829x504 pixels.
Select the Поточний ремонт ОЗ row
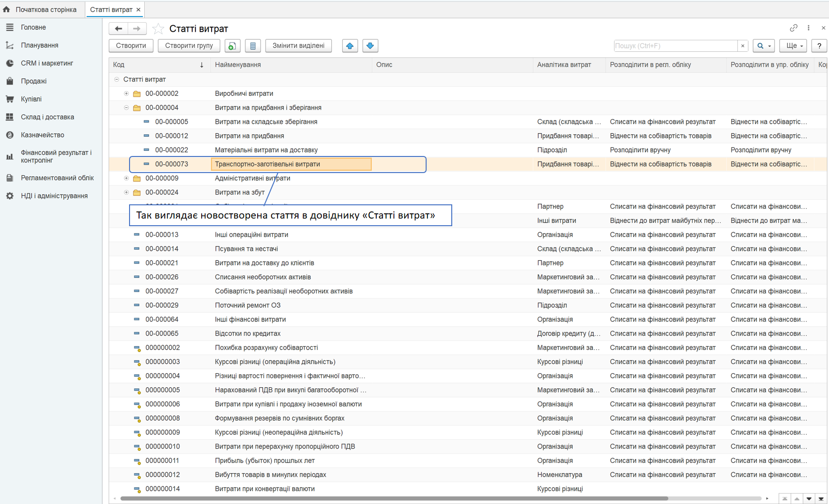pyautogui.click(x=468, y=305)
